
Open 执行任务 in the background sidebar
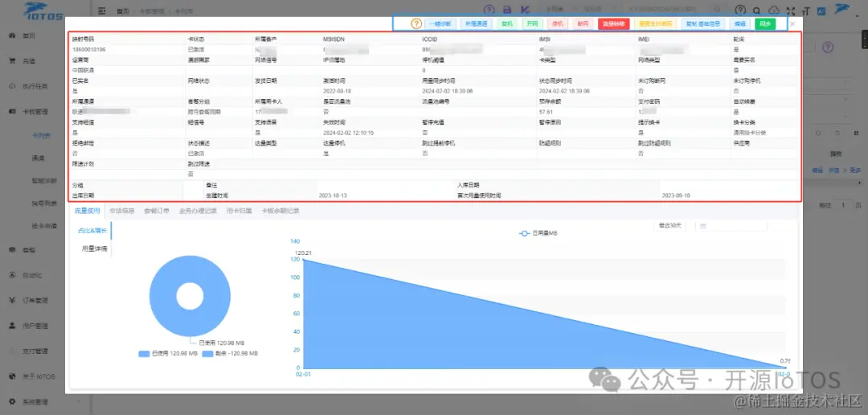click(35, 86)
